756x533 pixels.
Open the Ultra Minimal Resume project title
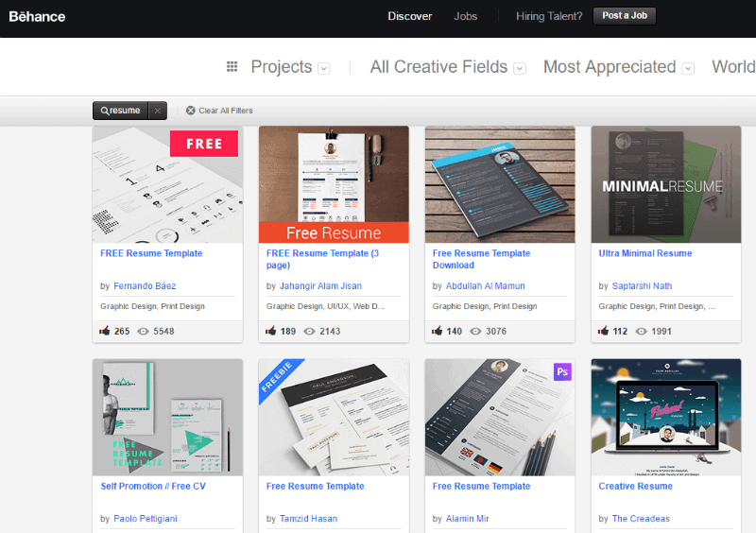[x=644, y=253]
